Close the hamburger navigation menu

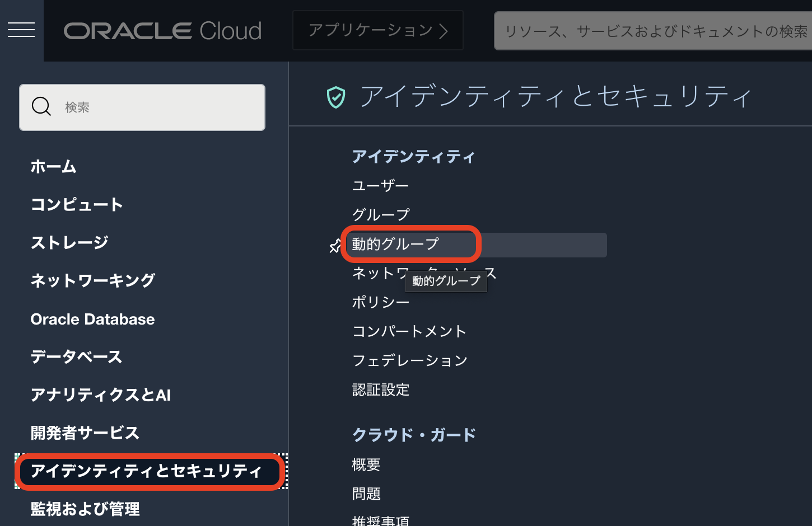pyautogui.click(x=21, y=30)
